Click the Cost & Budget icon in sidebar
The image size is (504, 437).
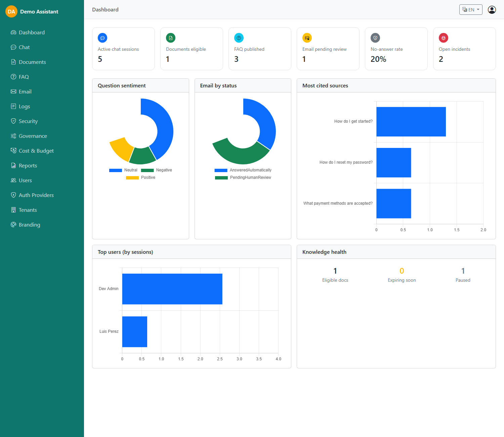coord(13,151)
